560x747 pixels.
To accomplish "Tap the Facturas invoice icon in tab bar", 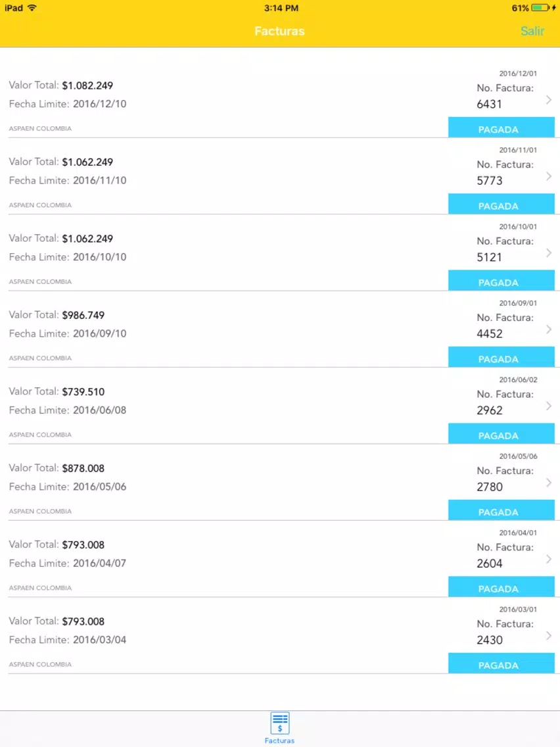I will click(279, 723).
